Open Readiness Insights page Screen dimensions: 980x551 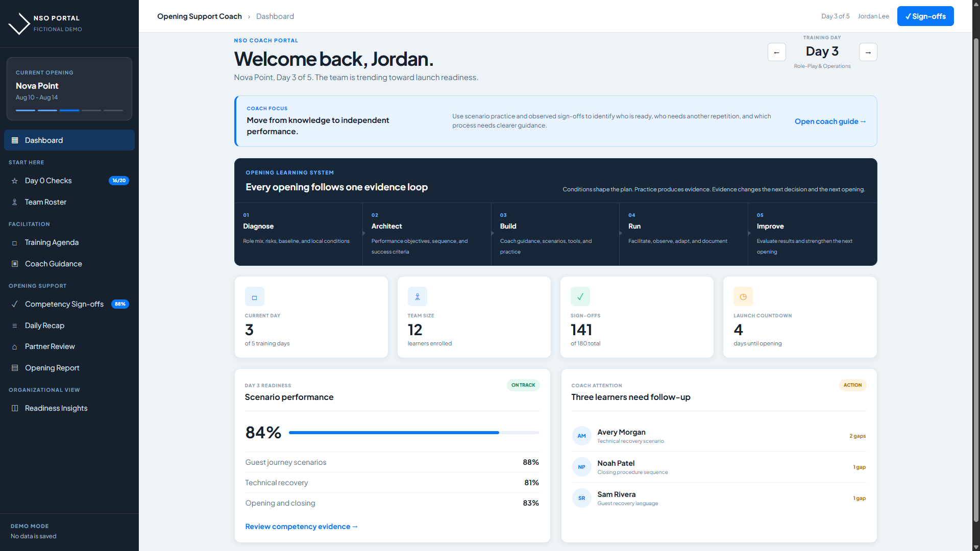69,408
